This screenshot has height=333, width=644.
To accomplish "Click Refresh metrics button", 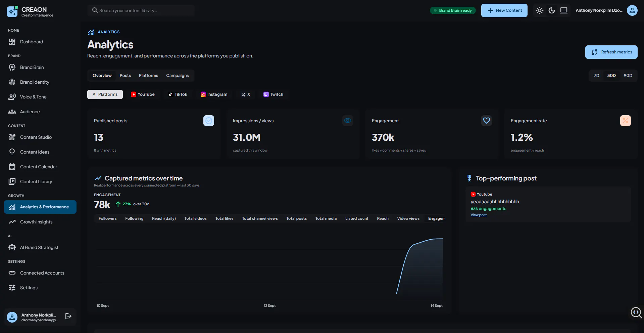I will point(611,52).
